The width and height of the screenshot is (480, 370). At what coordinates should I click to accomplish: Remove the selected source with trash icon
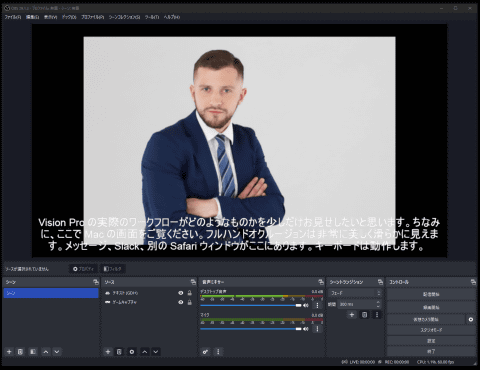119,352
